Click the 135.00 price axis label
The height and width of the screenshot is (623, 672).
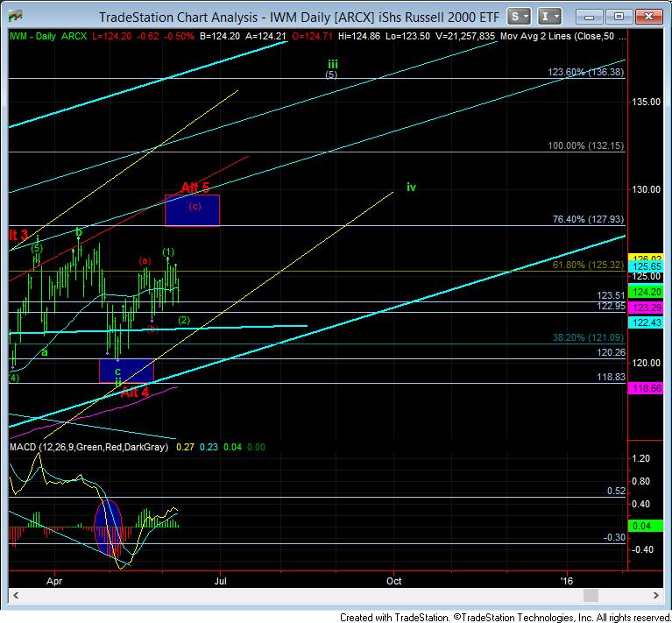(x=647, y=102)
